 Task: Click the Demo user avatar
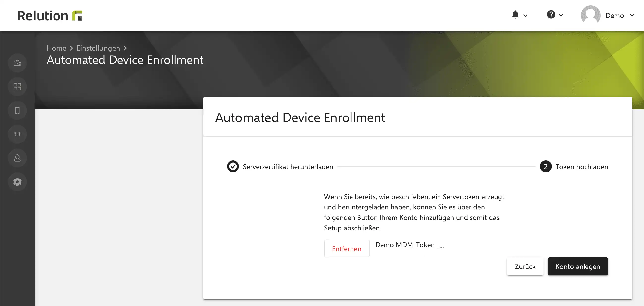590,15
